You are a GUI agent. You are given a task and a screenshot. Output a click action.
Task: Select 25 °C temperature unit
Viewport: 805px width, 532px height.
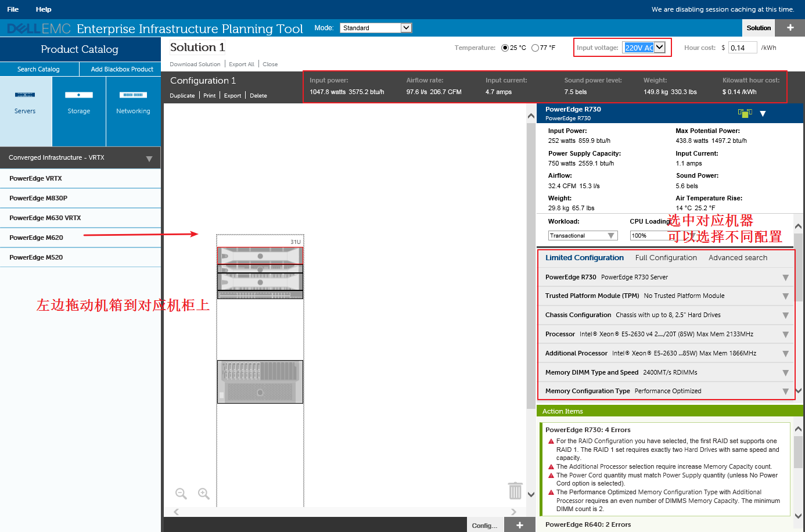coord(505,48)
